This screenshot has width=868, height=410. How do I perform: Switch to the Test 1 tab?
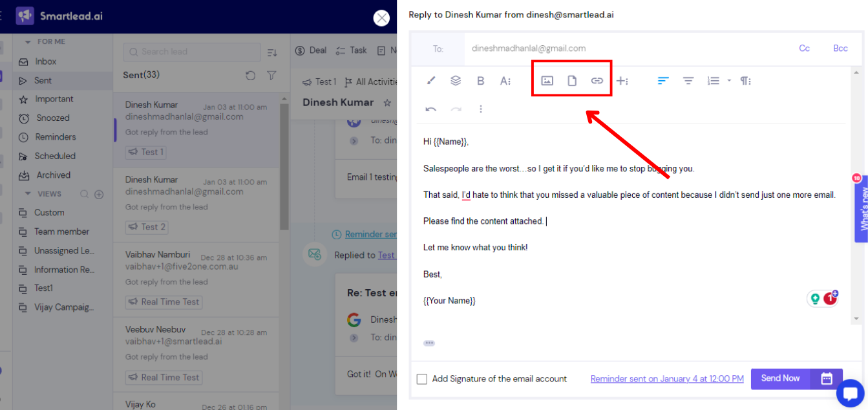[320, 81]
